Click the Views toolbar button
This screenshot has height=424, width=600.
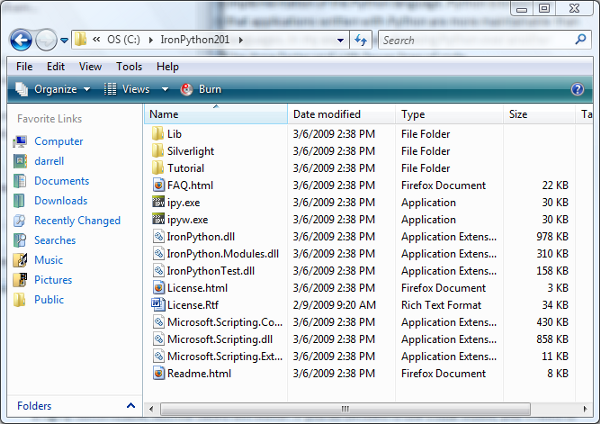[x=127, y=89]
